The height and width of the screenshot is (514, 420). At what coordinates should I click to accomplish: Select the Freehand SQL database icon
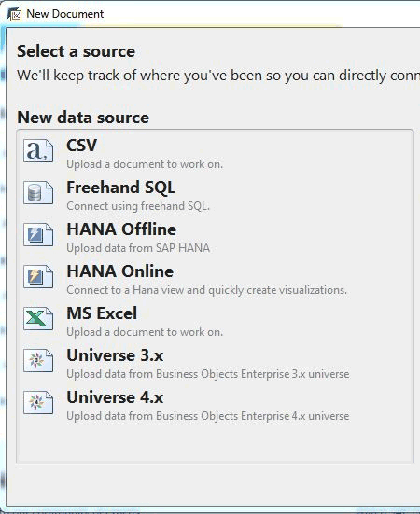pyautogui.click(x=38, y=193)
